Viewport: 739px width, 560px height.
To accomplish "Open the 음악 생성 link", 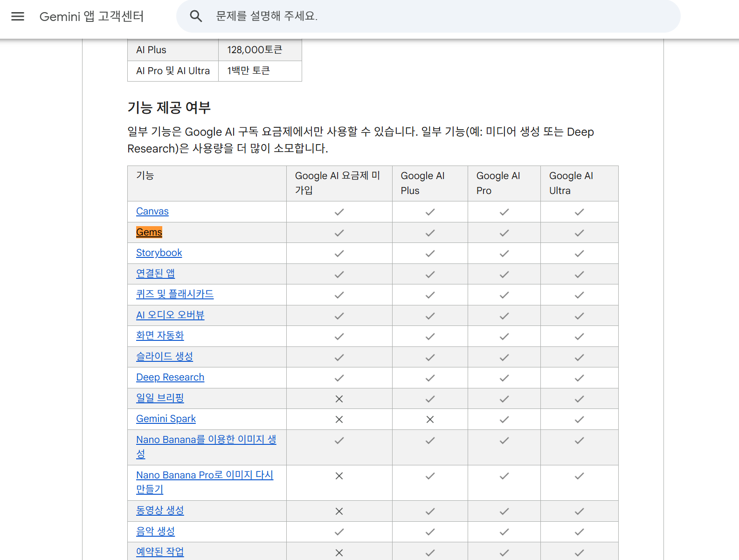I will point(155,531).
